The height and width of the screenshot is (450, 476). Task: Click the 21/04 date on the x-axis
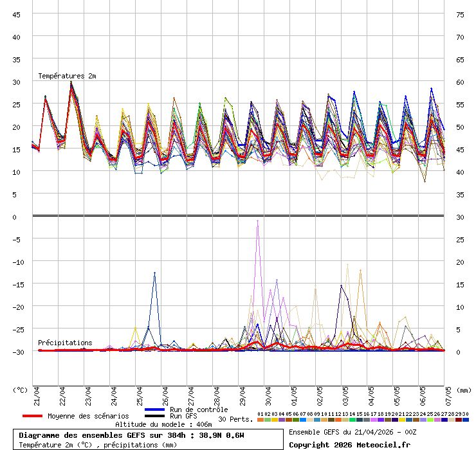click(x=37, y=395)
